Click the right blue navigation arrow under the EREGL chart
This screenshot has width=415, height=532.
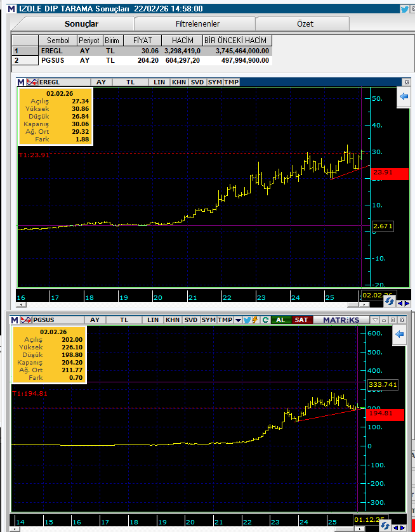(x=407, y=303)
